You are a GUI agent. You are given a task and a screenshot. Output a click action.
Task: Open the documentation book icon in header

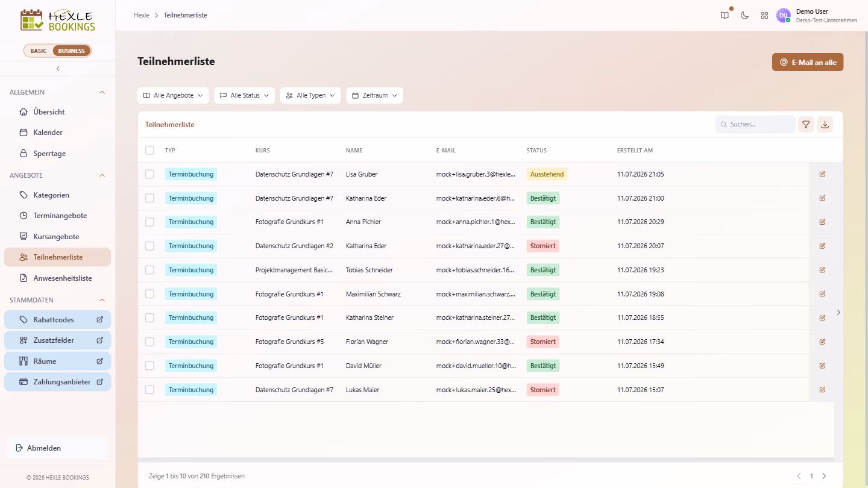pos(725,16)
